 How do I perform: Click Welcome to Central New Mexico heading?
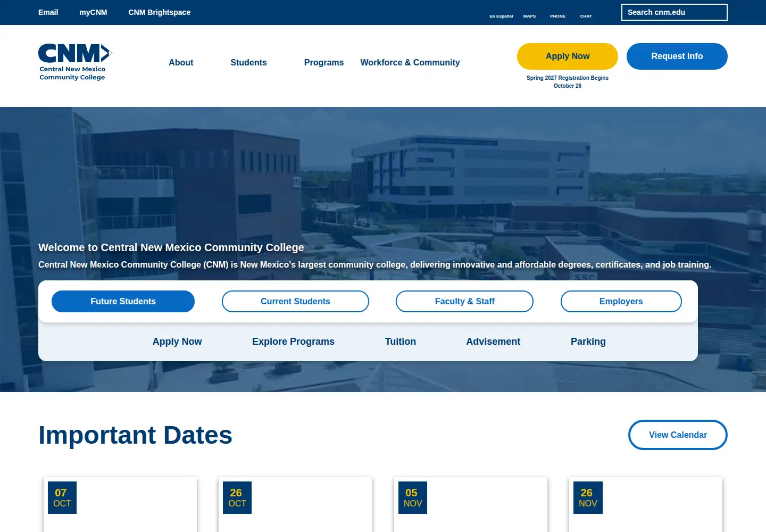coord(171,247)
